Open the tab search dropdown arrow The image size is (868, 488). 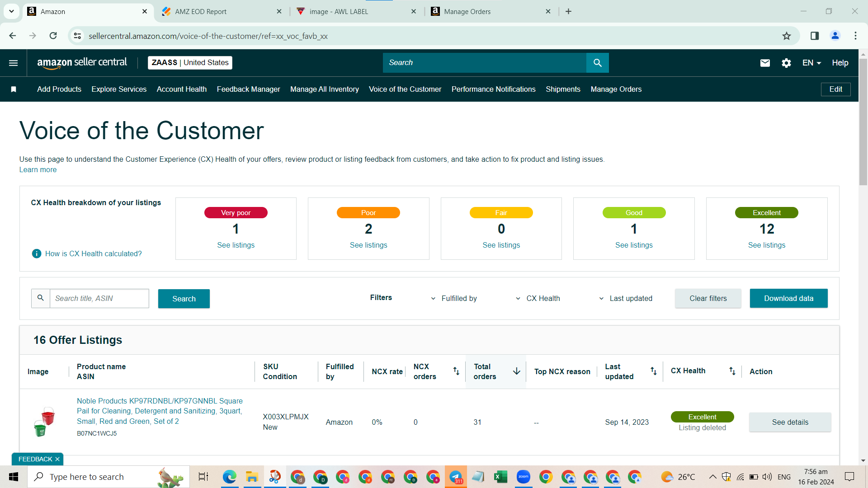(x=11, y=11)
